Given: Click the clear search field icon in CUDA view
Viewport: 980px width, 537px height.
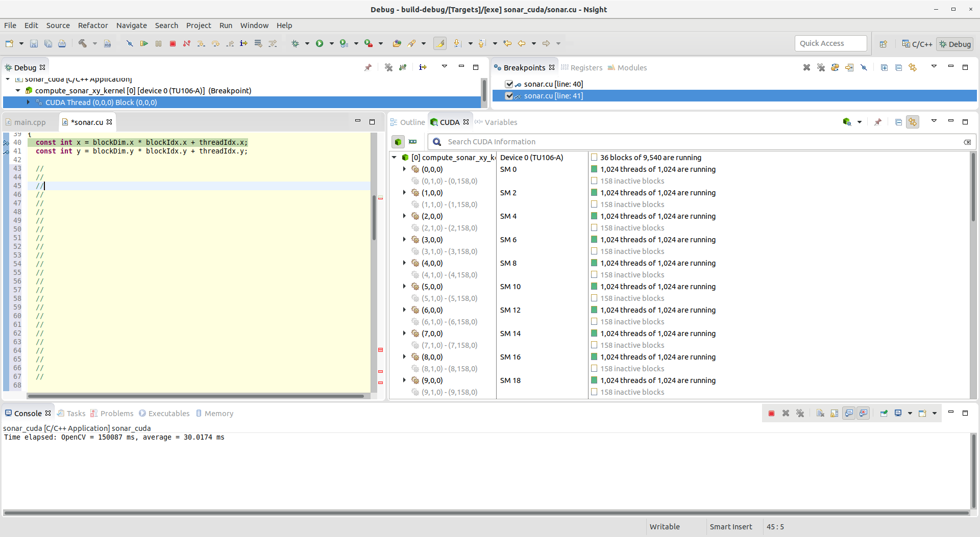Looking at the screenshot, I should point(967,142).
